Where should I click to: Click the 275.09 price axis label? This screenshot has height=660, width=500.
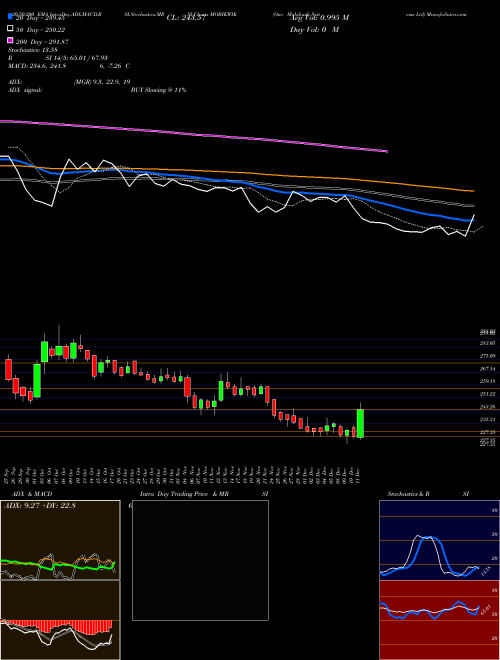tap(489, 356)
